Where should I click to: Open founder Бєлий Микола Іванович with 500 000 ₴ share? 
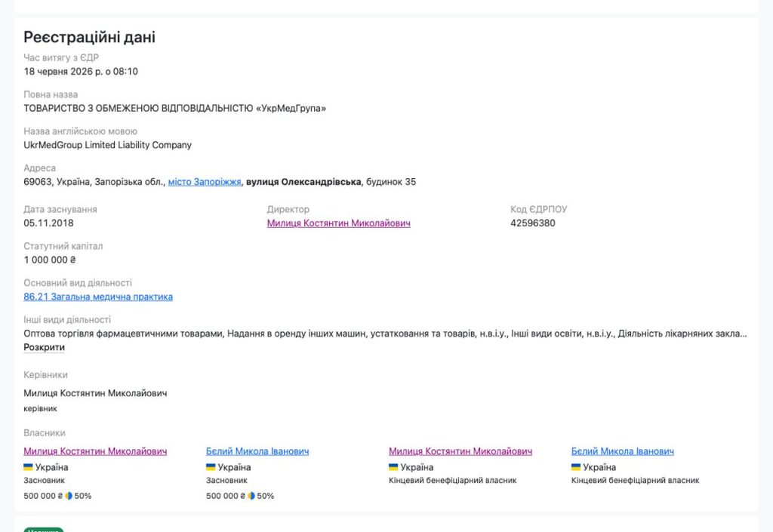click(257, 451)
